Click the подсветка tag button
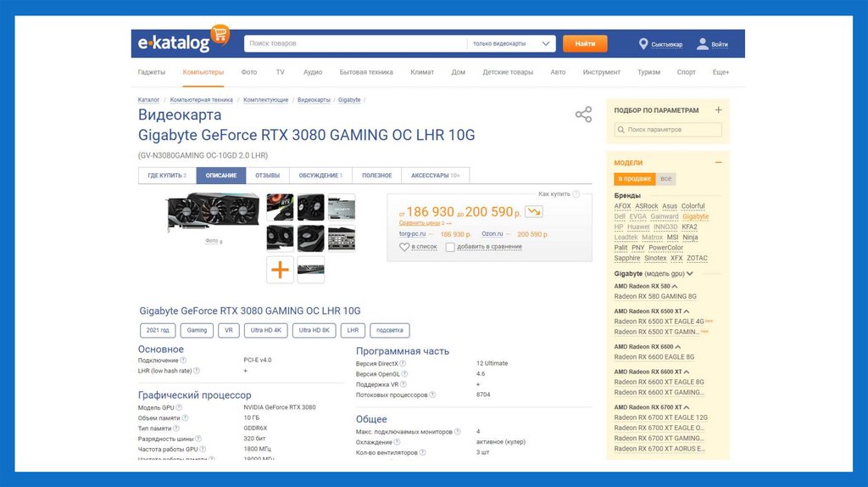The image size is (868, 487). point(390,330)
